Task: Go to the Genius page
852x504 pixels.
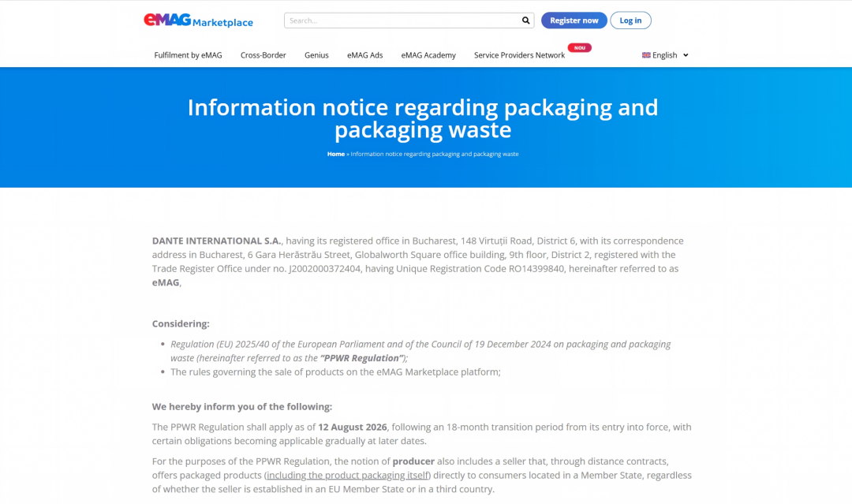Action: point(316,55)
